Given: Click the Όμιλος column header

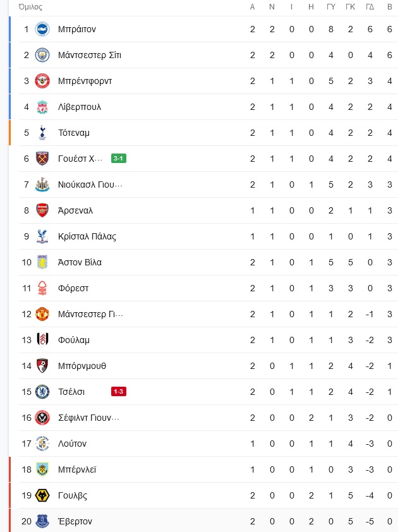Looking at the screenshot, I should point(30,7).
